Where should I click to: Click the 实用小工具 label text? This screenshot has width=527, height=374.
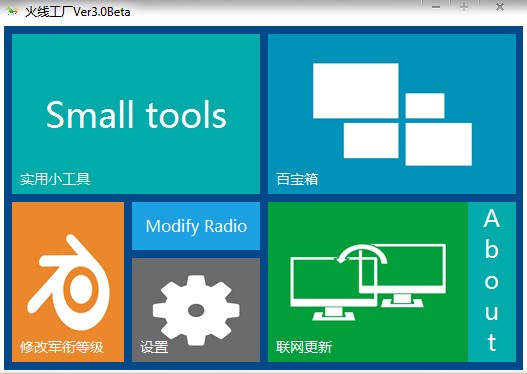55,179
